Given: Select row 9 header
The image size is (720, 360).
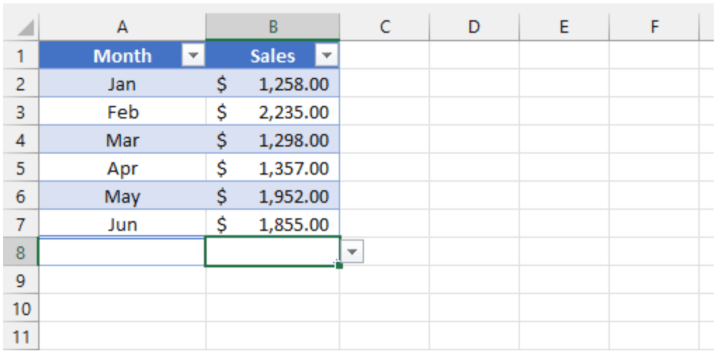Looking at the screenshot, I should [x=20, y=280].
